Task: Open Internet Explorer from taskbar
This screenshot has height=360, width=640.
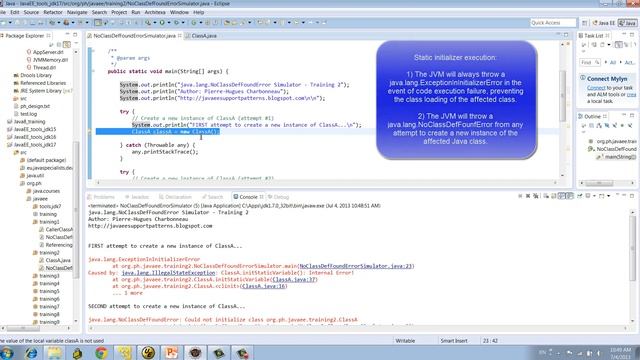Action: [x=31, y=353]
